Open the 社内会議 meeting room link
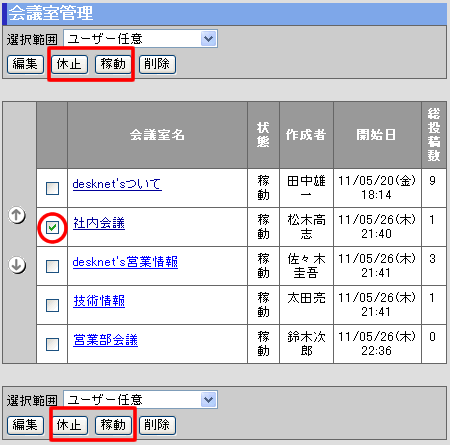 coord(99,223)
